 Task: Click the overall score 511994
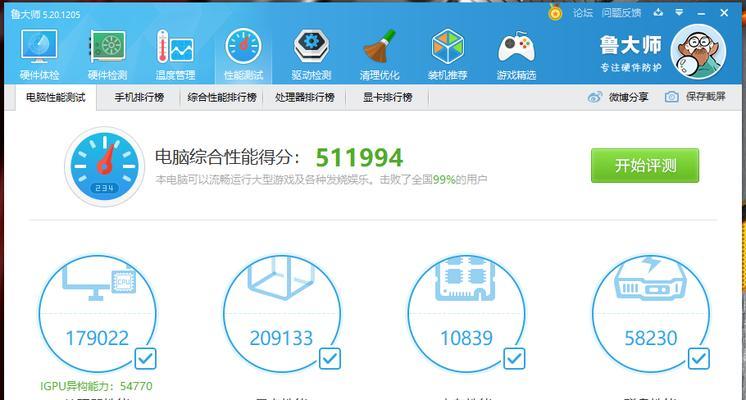(x=359, y=157)
